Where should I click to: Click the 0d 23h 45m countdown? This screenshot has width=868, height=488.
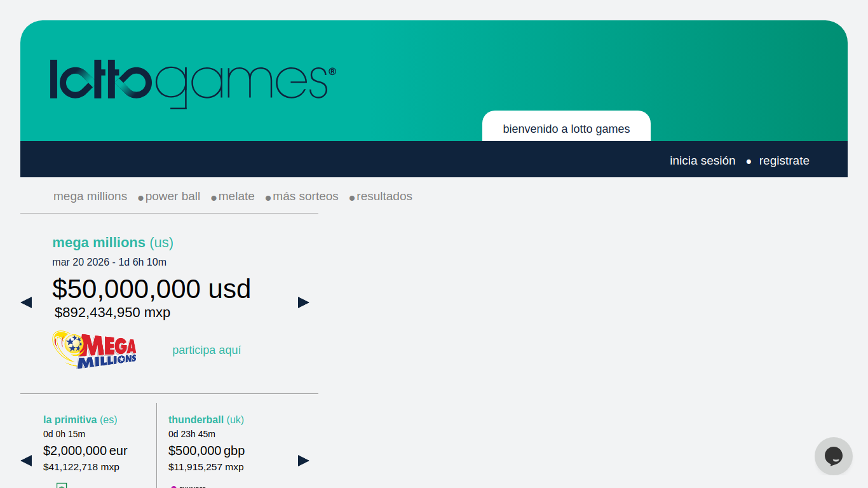(192, 434)
